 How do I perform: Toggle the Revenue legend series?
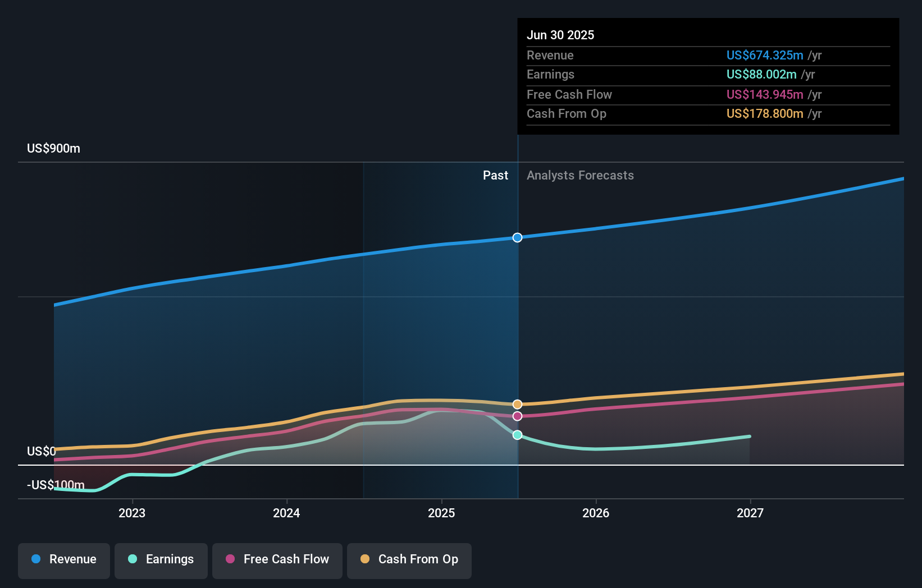[x=64, y=560]
